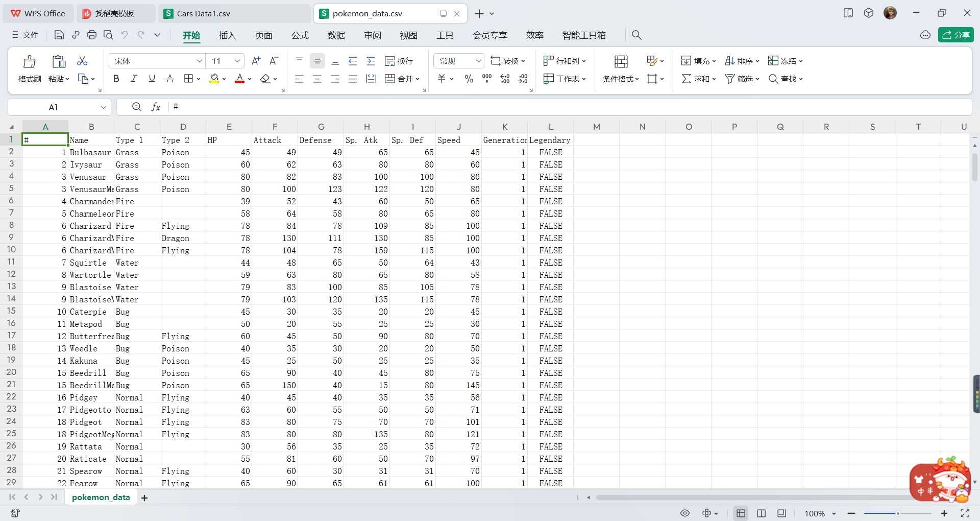Viewport: 980px width, 521px height.
Task: Toggle top vertical alignment
Action: tap(300, 61)
